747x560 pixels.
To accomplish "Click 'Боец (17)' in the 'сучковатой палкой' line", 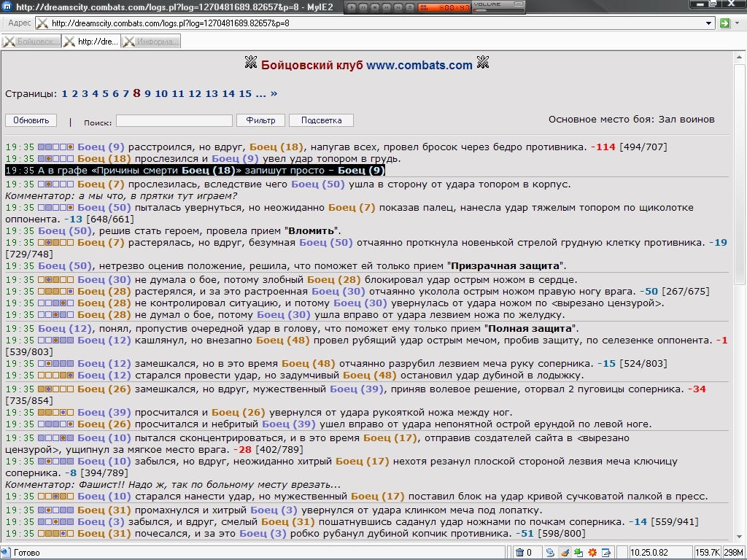I will click(377, 496).
